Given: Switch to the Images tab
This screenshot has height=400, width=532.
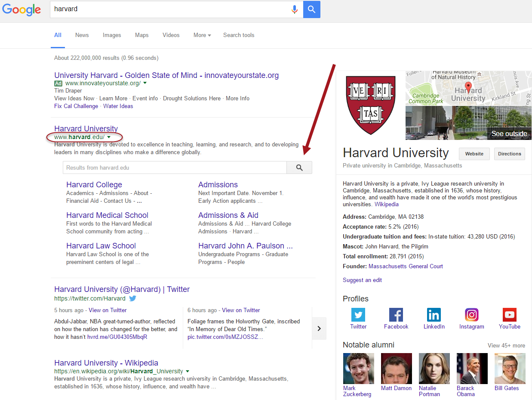Looking at the screenshot, I should coord(112,35).
